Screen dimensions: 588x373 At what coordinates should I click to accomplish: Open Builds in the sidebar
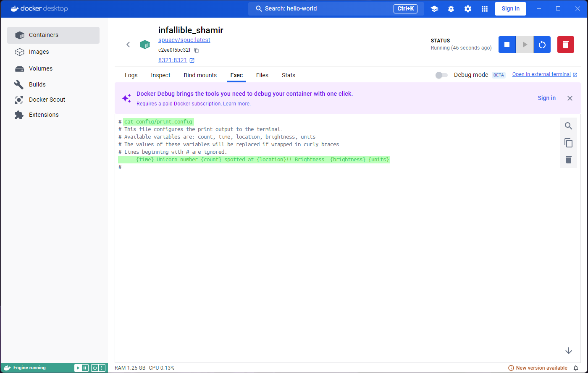(53, 84)
